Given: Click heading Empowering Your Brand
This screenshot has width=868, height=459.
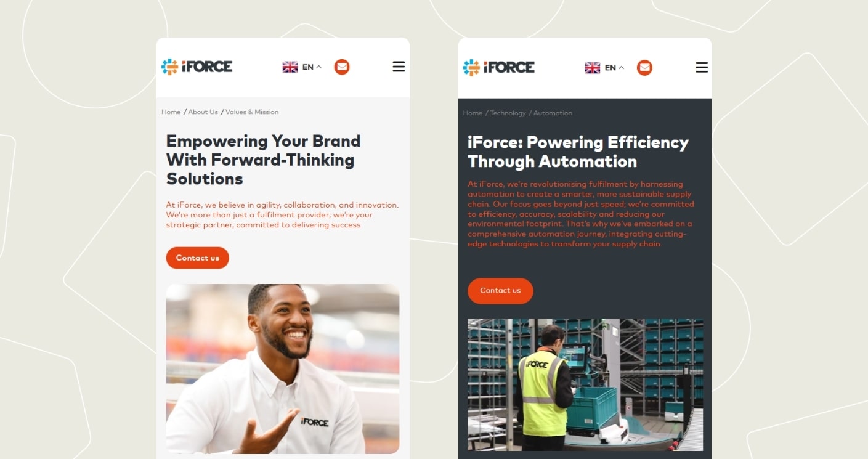Looking at the screenshot, I should tap(264, 160).
